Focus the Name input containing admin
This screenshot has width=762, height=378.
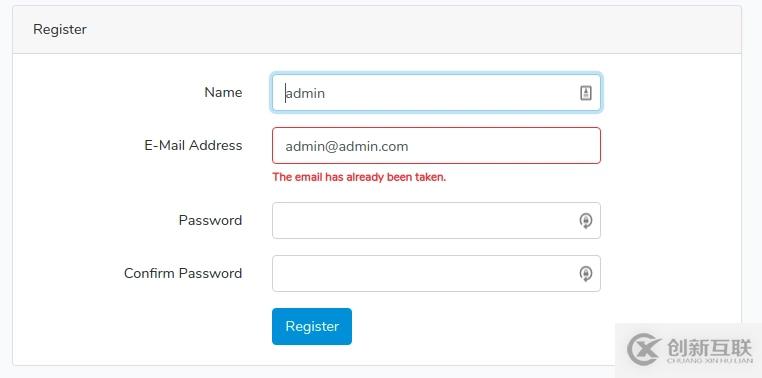tap(436, 93)
